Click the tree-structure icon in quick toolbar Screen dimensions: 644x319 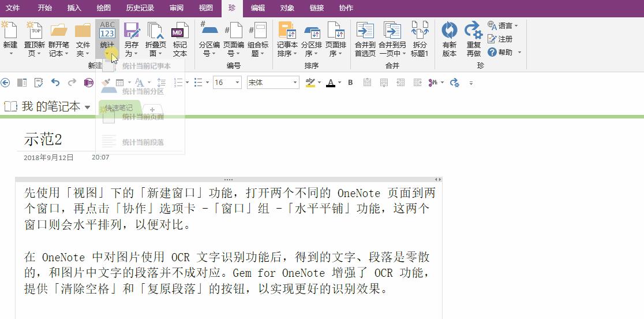click(433, 83)
